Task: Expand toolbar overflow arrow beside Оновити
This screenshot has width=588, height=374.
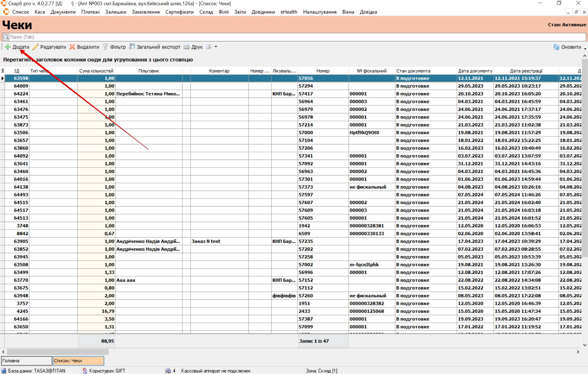Action: [x=585, y=49]
